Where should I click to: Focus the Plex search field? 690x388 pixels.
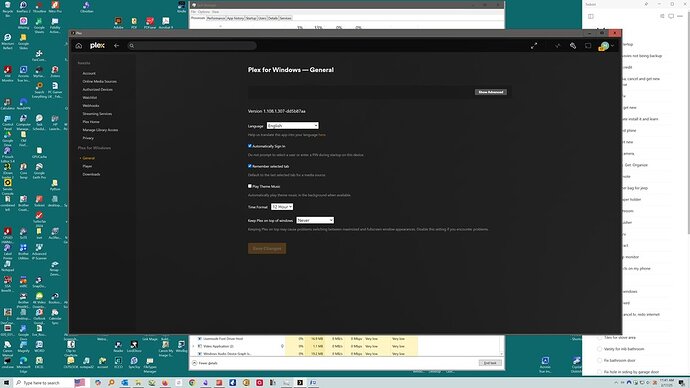pos(192,46)
